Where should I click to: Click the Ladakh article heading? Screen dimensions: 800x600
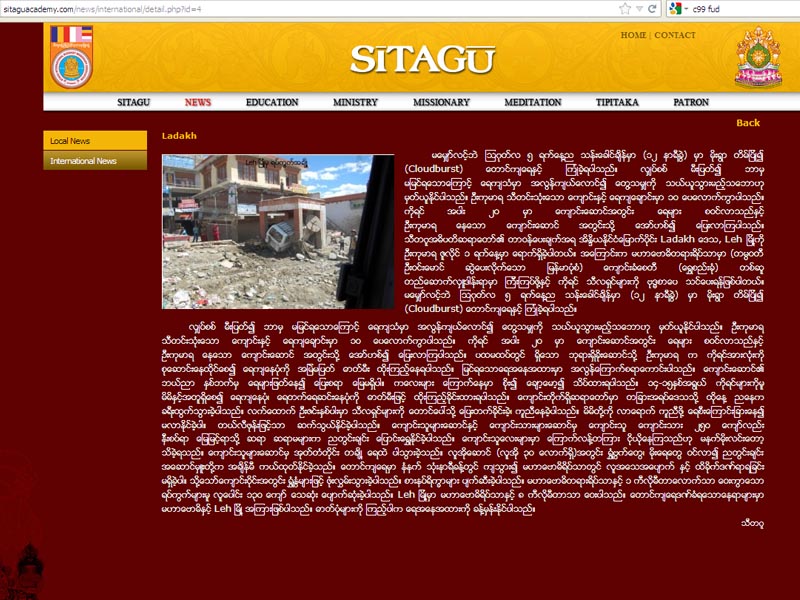[179, 136]
